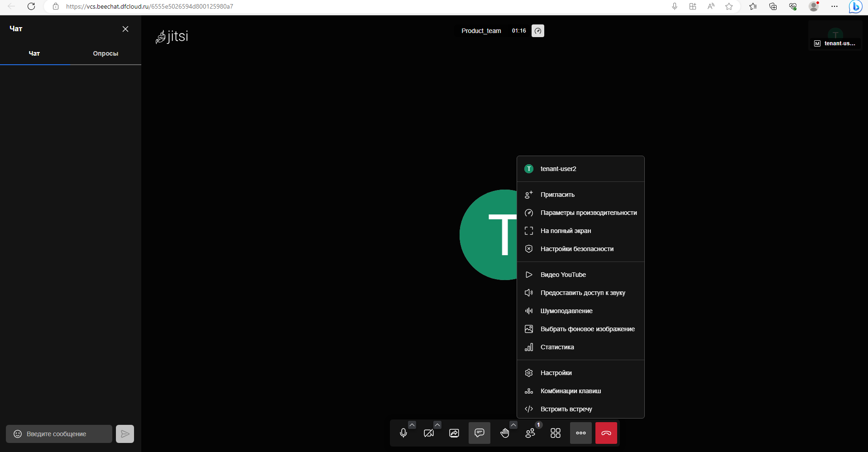
Task: Close chat via the toolbar chat icon
Action: 480,433
